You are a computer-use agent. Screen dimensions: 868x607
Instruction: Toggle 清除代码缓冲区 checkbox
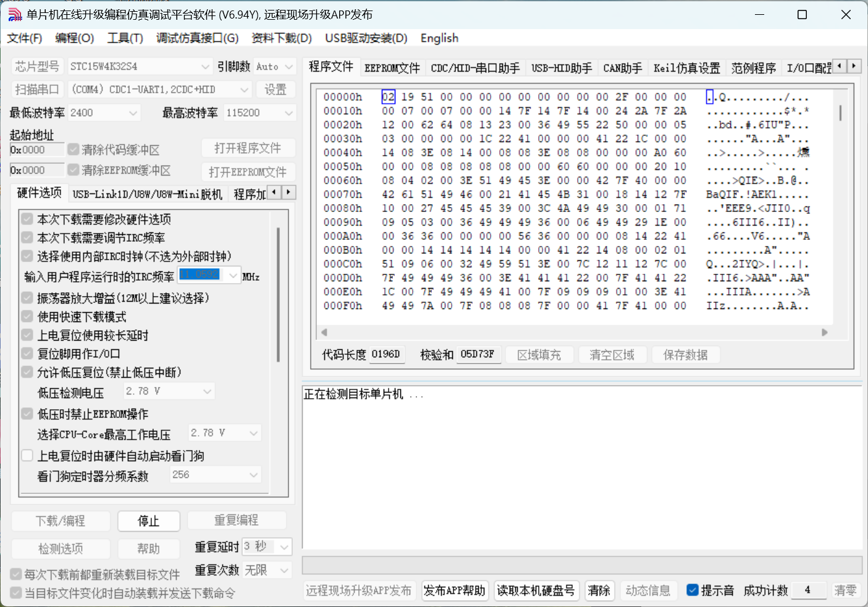tap(74, 150)
